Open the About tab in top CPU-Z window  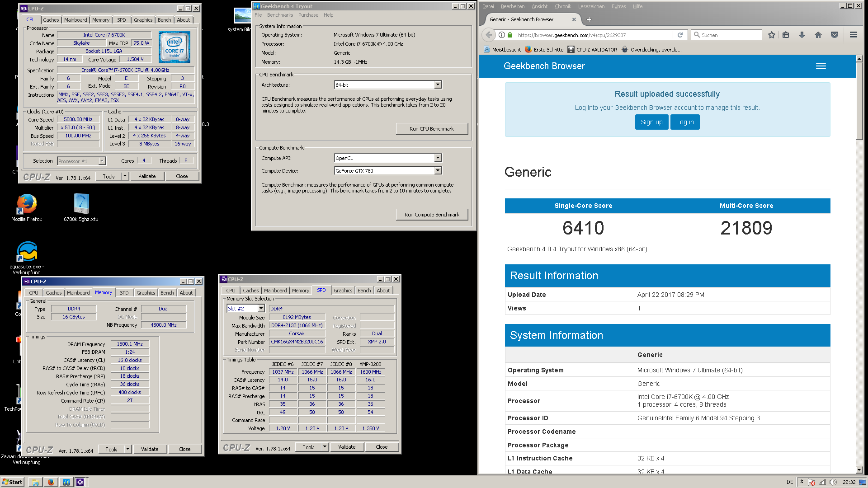click(184, 20)
